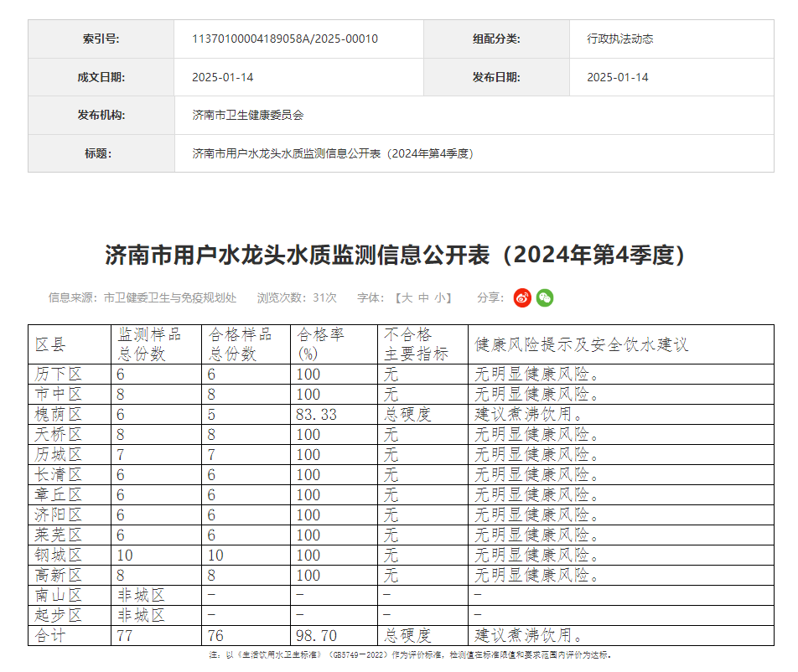
Task: Click the 合计 total row label
Action: [50, 635]
